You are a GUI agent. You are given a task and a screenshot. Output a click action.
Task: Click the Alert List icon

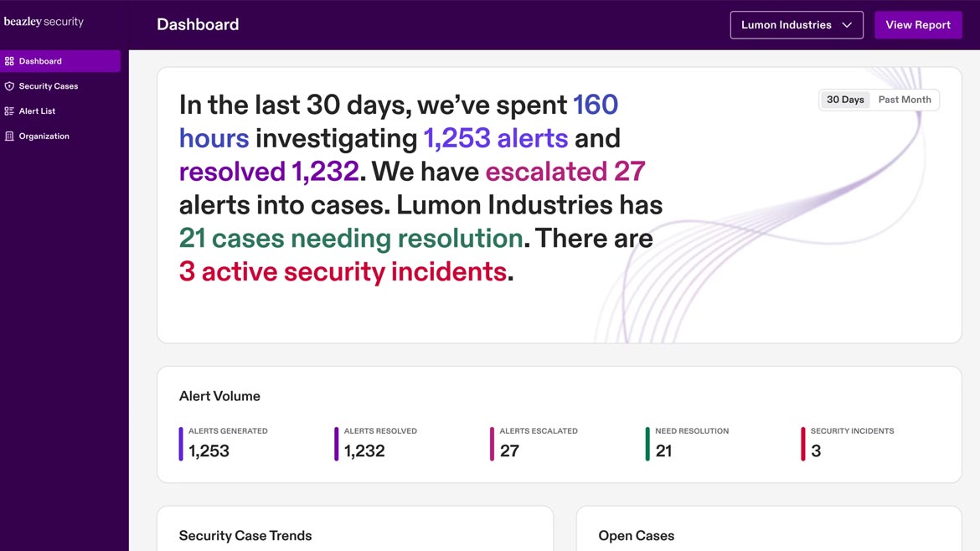[9, 111]
